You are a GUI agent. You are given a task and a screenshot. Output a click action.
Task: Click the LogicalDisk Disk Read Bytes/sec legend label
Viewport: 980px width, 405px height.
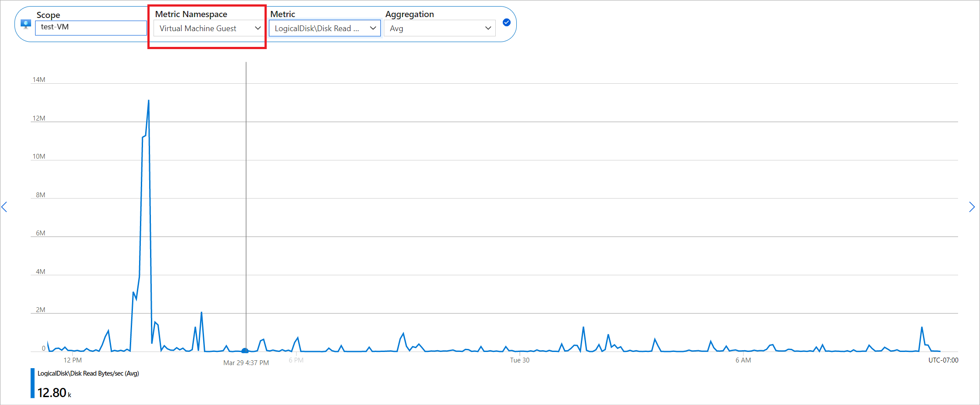(88, 373)
